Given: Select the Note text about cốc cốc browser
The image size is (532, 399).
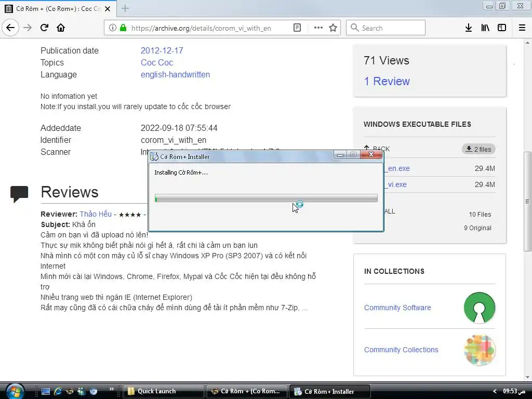Looking at the screenshot, I should pos(136,107).
